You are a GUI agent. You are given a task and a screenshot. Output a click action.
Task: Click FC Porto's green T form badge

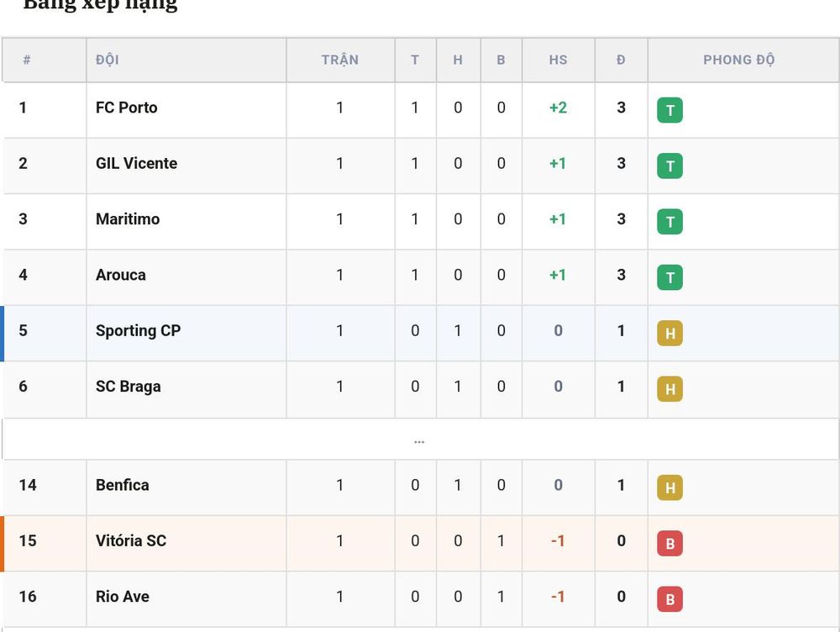pyautogui.click(x=669, y=110)
